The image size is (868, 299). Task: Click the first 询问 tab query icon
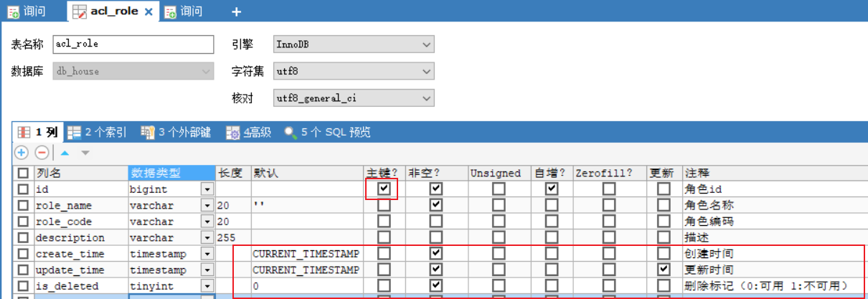13,11
